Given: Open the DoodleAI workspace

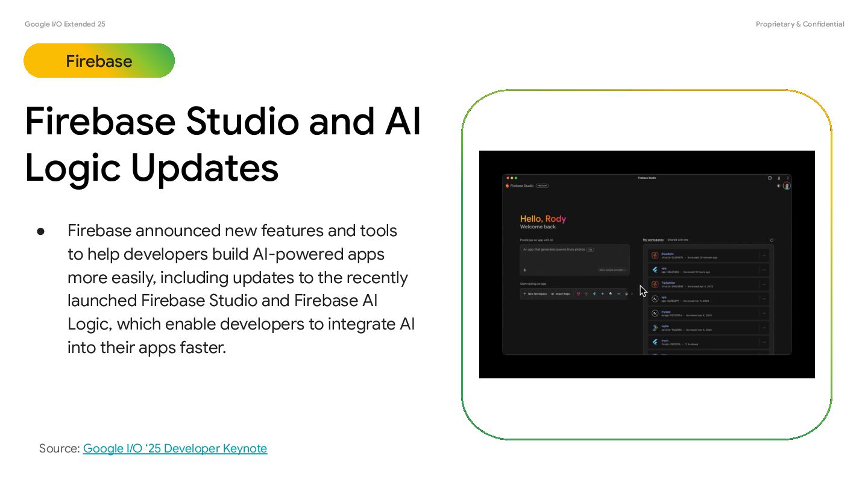Looking at the screenshot, I should coord(708,255).
